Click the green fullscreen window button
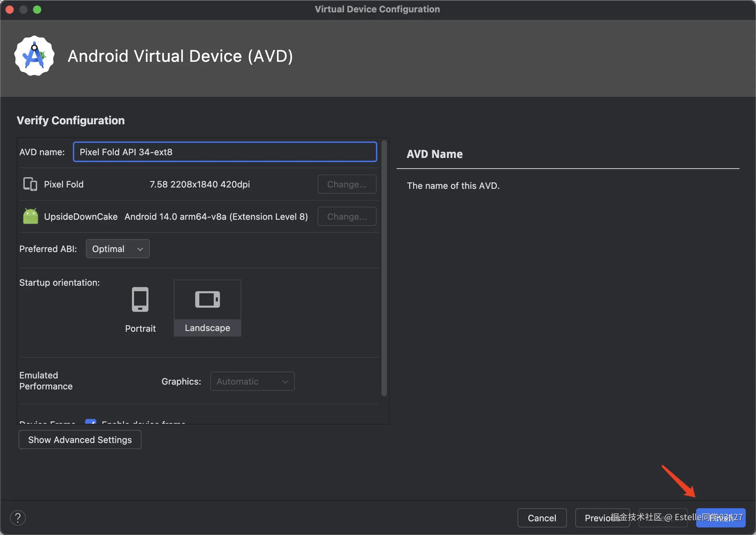 37,10
